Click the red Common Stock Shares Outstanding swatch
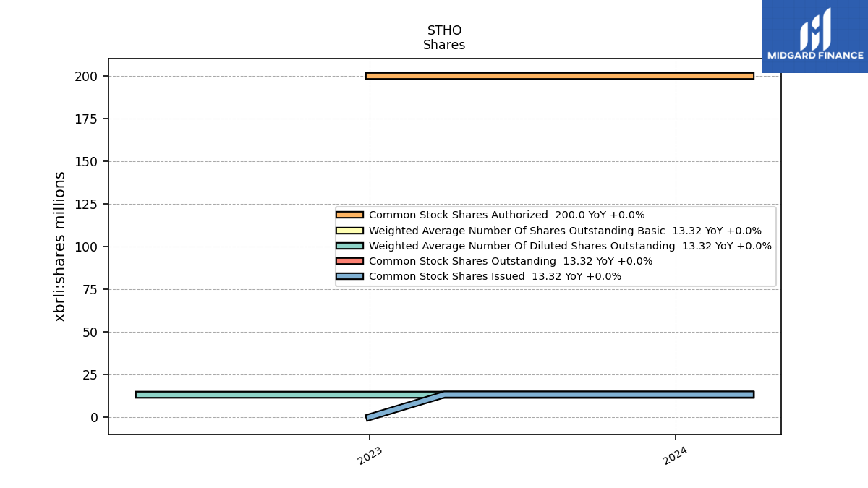Viewport: 868px width, 488px height. (x=349, y=261)
